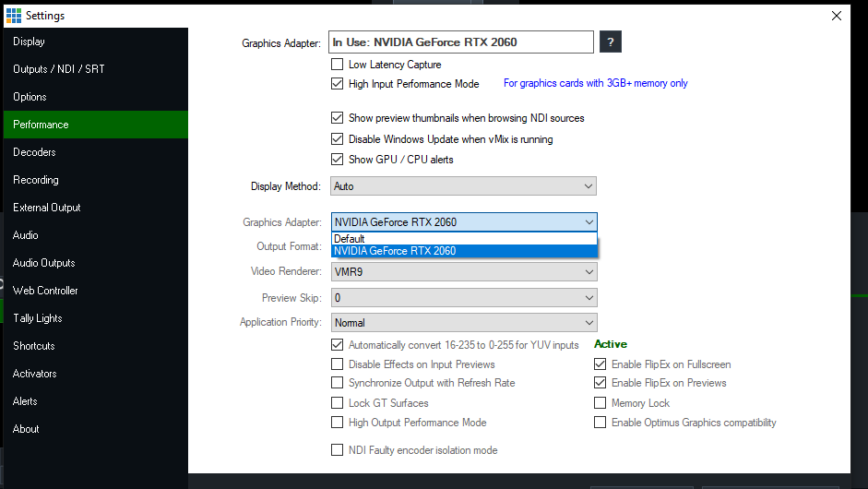
Task: Check Disable Effects on Input Previews
Action: click(x=337, y=364)
